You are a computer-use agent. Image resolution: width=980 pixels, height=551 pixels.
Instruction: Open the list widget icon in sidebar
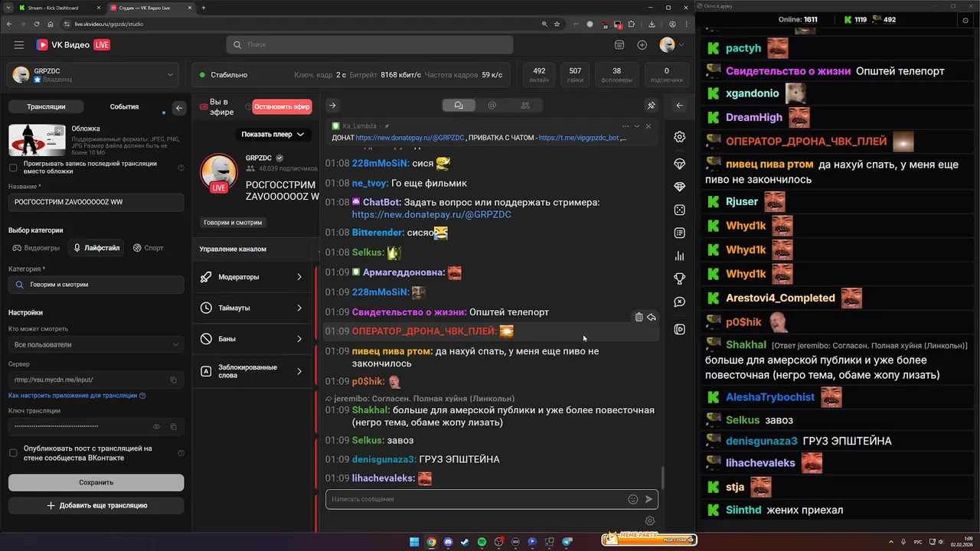coord(679,233)
